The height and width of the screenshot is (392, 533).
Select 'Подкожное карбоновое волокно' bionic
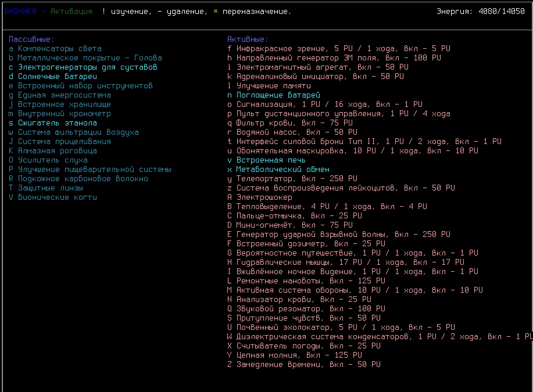pos(78,179)
